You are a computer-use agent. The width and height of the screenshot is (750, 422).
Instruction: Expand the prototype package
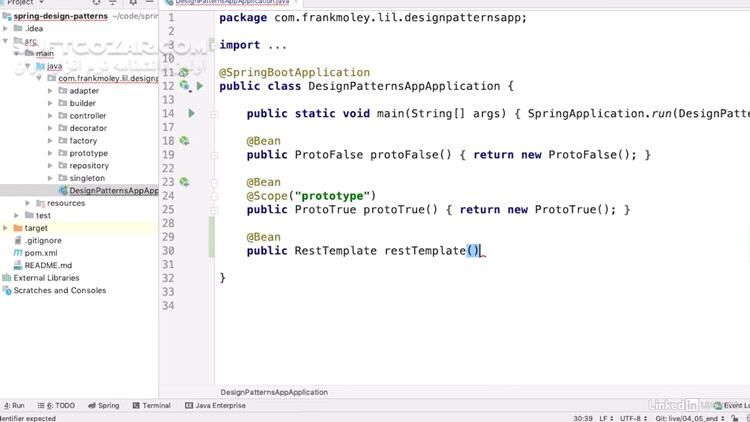[x=50, y=153]
